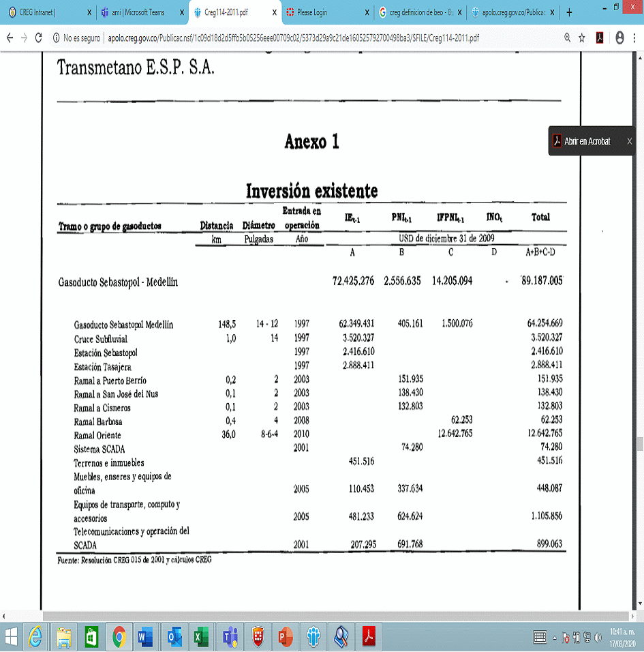Click the Adobe Acrobat extension icon
This screenshot has height=652, width=644.
[x=600, y=39]
